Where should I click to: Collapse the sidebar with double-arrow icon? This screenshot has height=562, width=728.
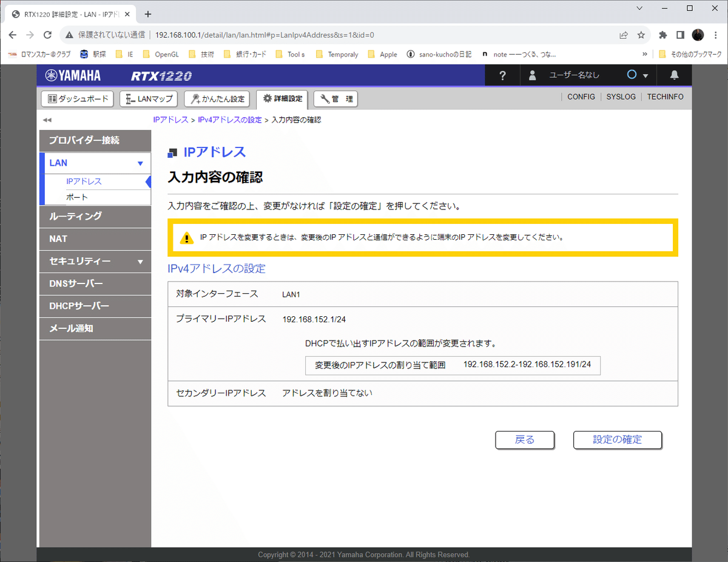coord(47,120)
